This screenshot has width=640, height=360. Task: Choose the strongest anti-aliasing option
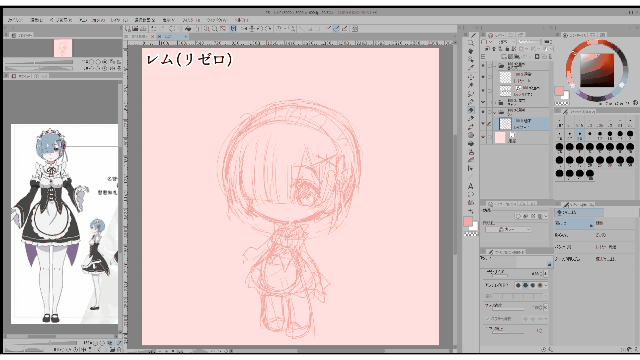click(x=540, y=285)
